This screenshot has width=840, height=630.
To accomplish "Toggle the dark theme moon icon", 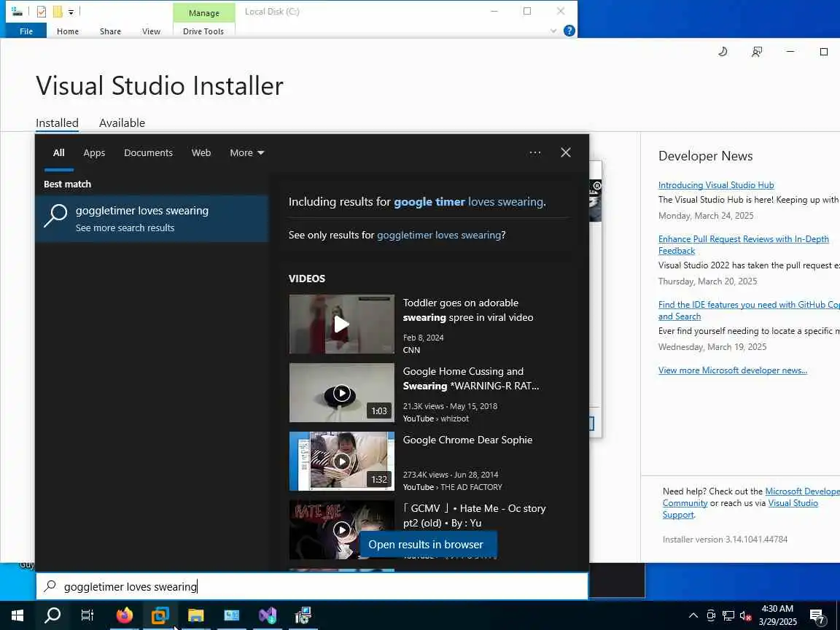I will 723,52.
